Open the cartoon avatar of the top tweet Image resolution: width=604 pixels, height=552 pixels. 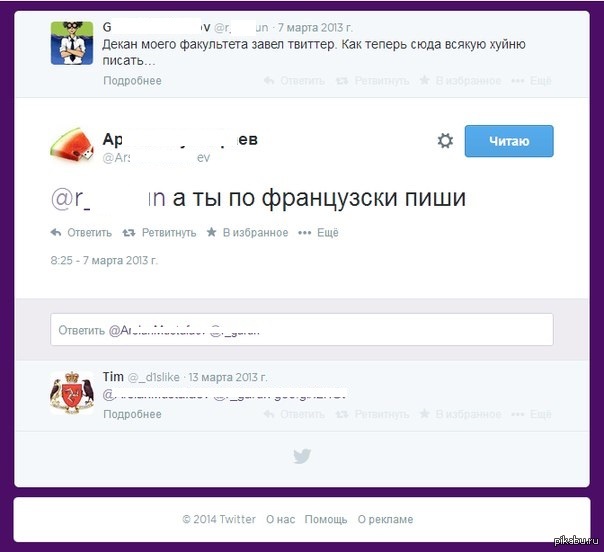(72, 43)
